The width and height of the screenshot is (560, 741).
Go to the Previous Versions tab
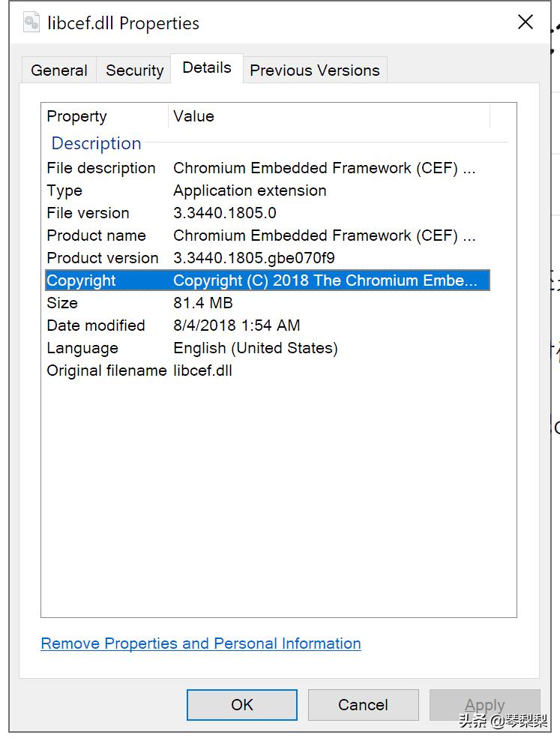pos(314,70)
